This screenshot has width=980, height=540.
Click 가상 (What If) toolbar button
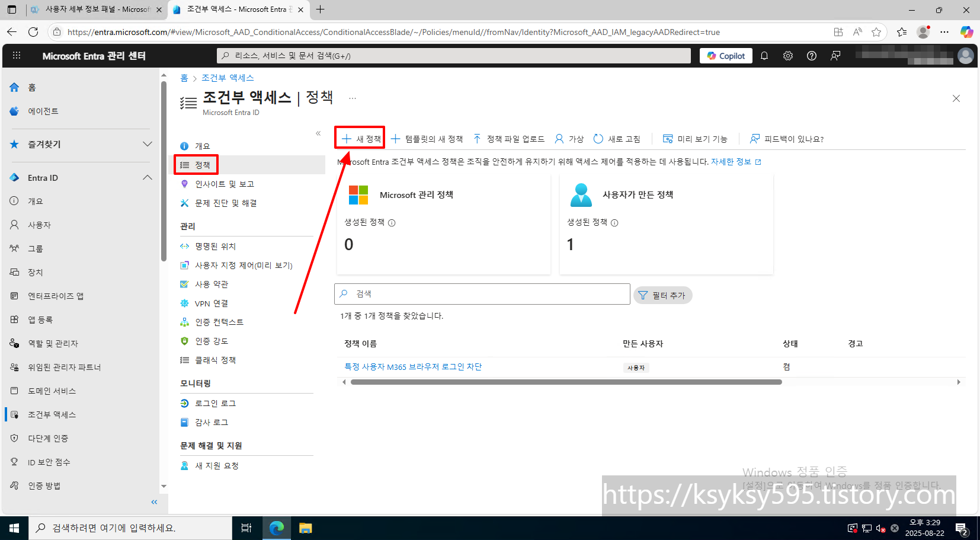click(x=569, y=139)
